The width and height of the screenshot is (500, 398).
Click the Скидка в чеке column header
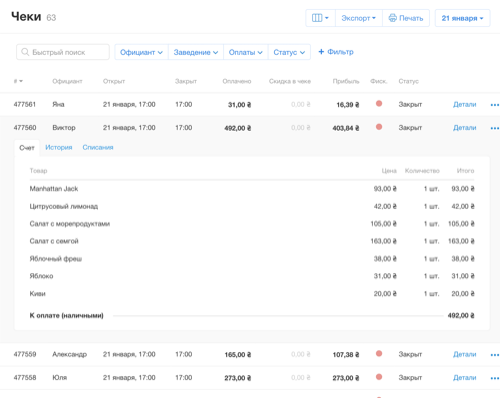point(290,81)
